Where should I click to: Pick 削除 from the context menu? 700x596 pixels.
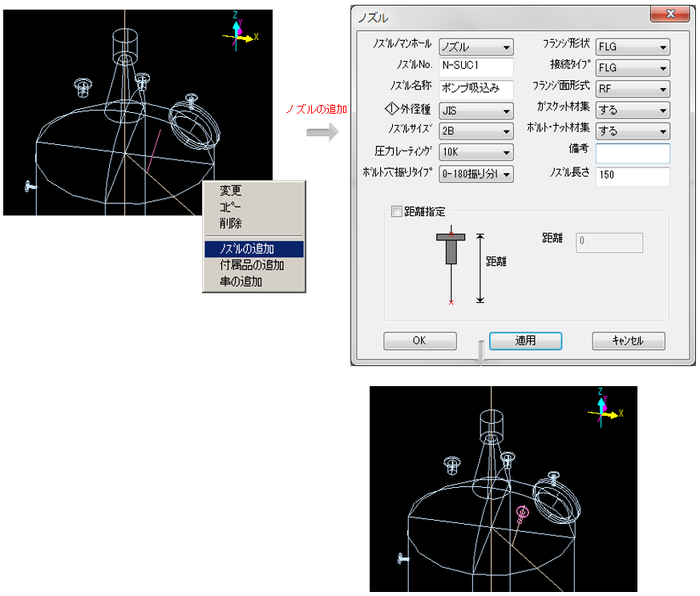pos(231,223)
